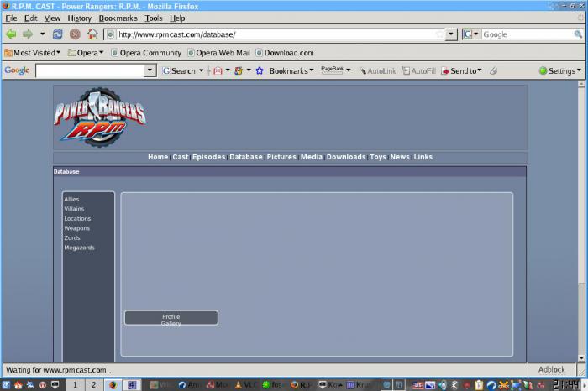Screen dimensions: 588x391
Task: Open the Edit menu
Action: [x=30, y=18]
